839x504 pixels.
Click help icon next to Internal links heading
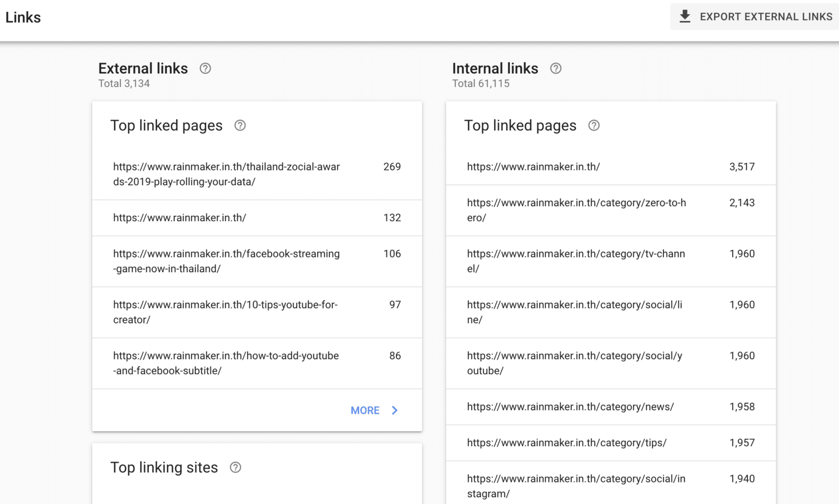pyautogui.click(x=555, y=68)
